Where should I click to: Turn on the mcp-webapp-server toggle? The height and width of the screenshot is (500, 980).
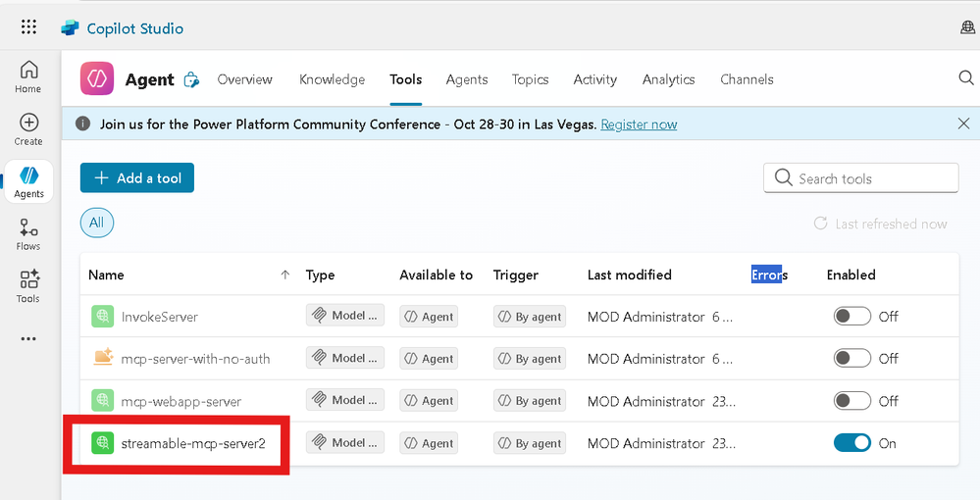(851, 401)
